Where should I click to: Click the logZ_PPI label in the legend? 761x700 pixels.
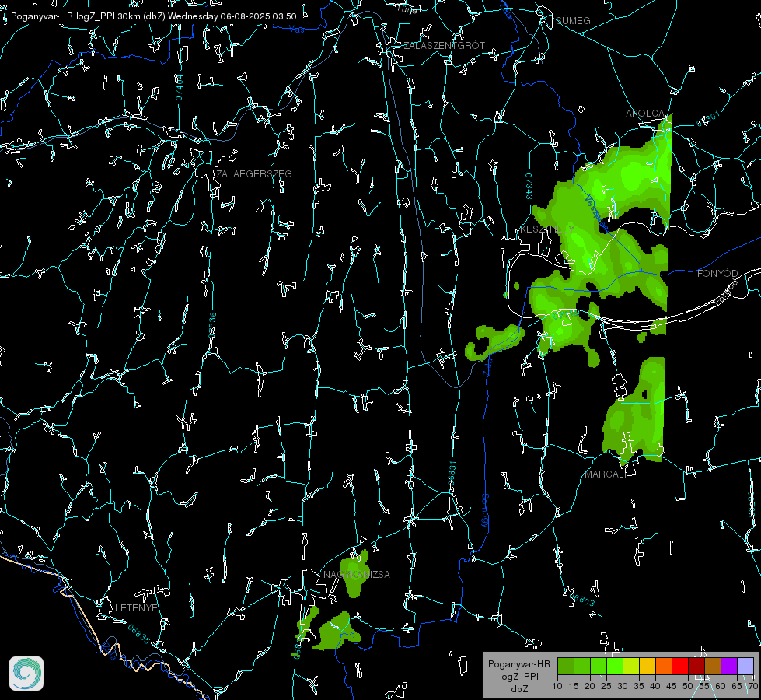pyautogui.click(x=518, y=676)
